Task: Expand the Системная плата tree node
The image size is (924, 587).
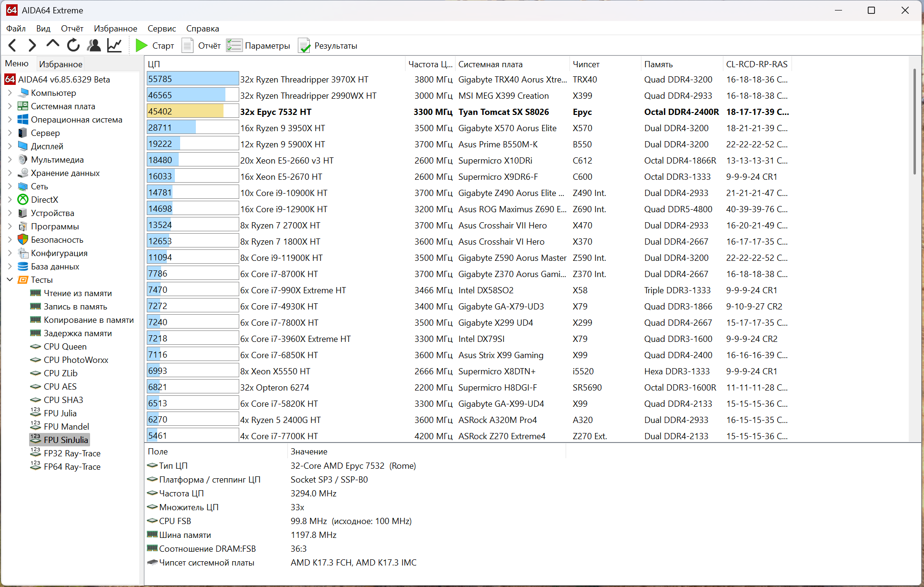Action: point(10,106)
